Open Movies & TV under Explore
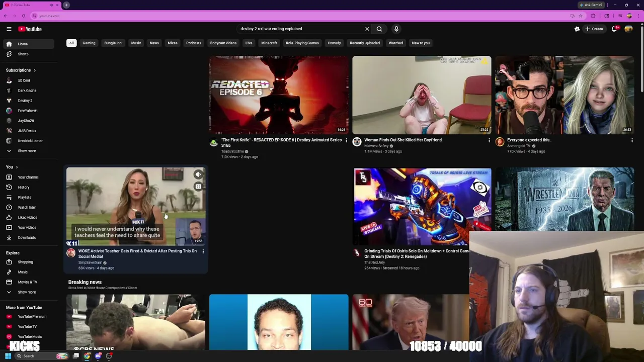 pyautogui.click(x=28, y=282)
